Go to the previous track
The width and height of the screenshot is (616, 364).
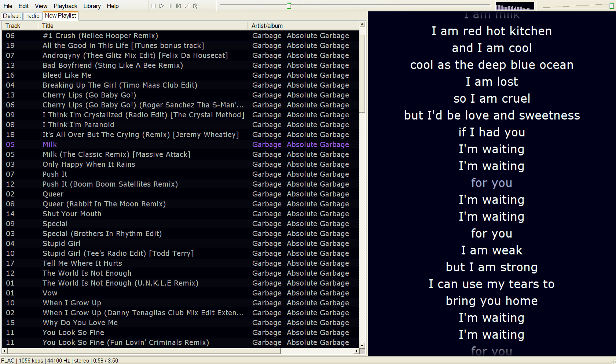179,6
